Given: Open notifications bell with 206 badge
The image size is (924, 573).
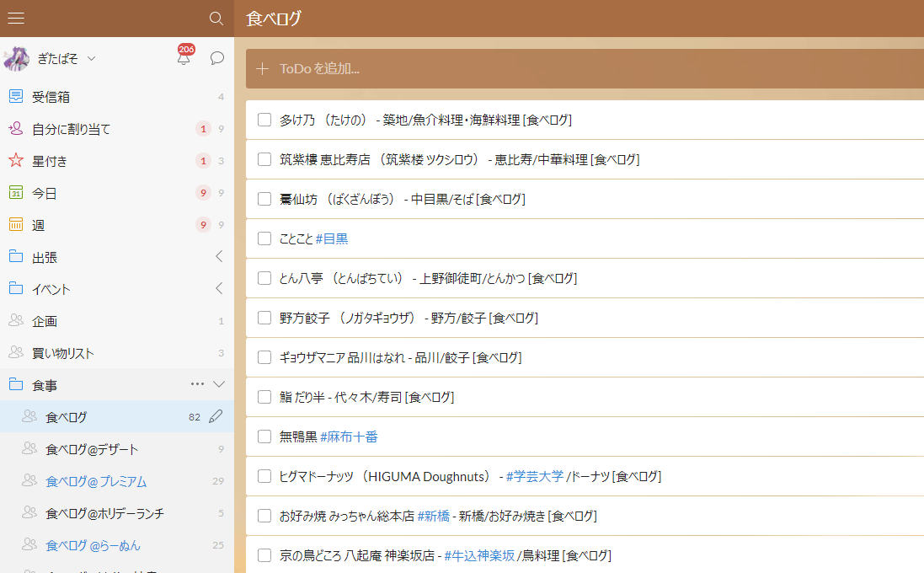Looking at the screenshot, I should click(184, 56).
